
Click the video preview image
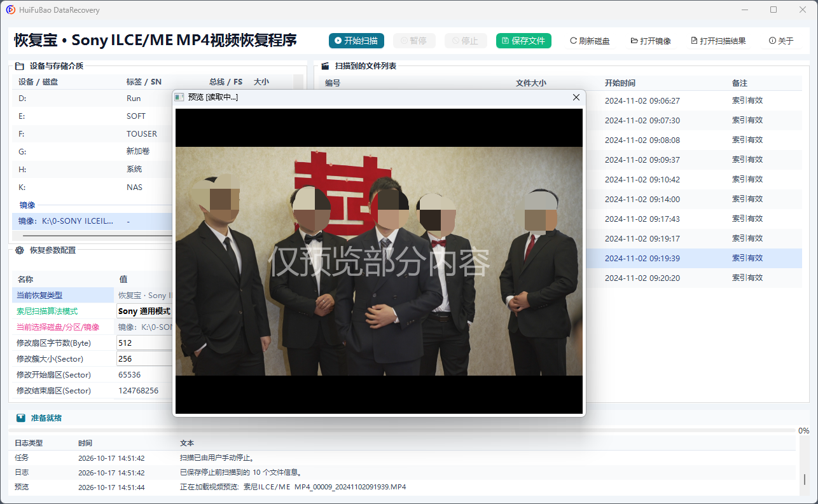379,261
